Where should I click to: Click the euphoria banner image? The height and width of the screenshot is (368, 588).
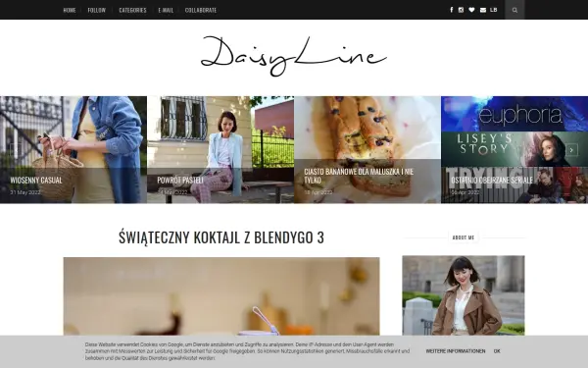pos(514,114)
